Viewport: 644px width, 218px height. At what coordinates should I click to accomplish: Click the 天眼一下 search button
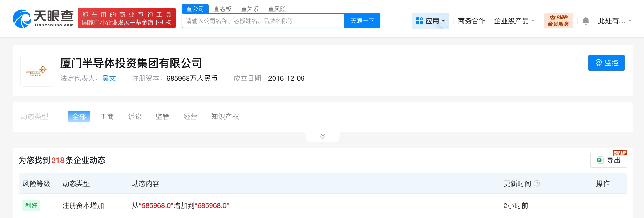[362, 21]
